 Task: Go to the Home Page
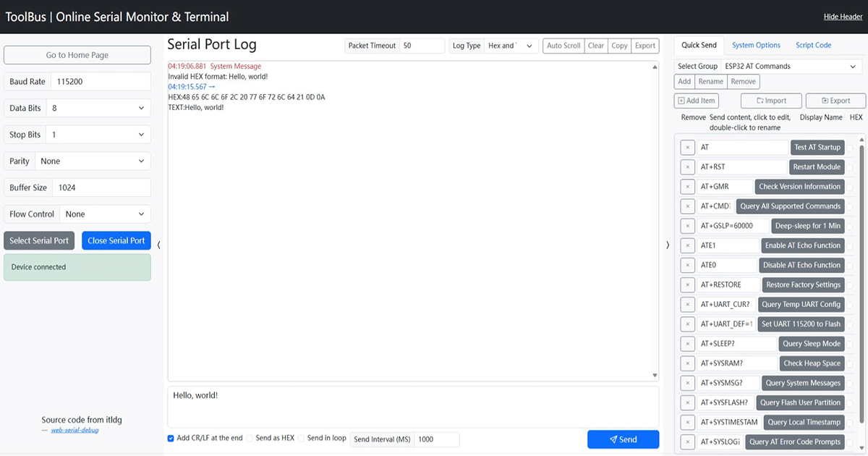(x=77, y=54)
